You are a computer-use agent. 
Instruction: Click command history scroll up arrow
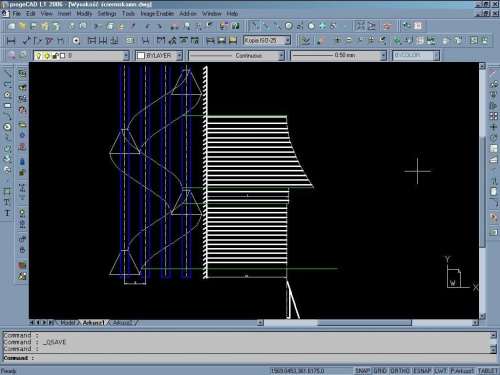494,335
